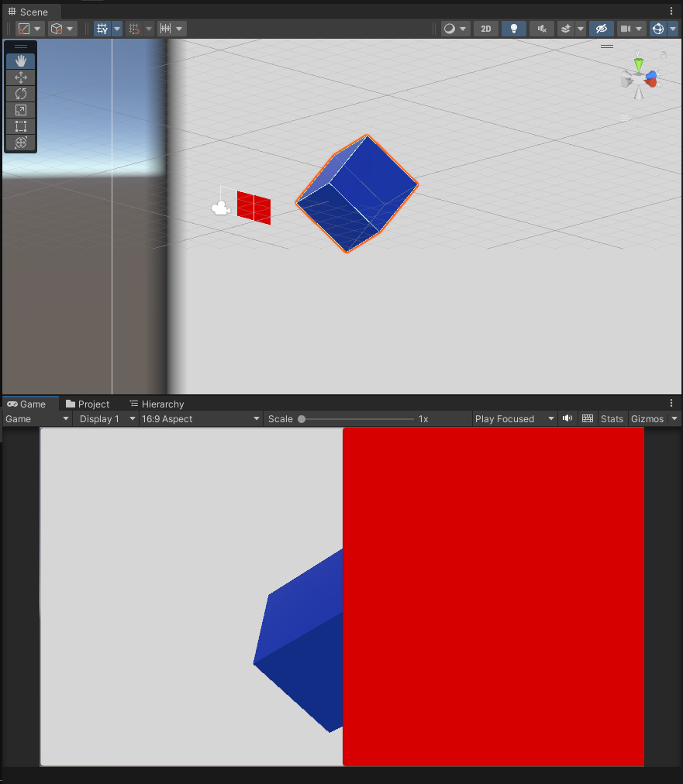Mute game audio in the Game view
The width and height of the screenshot is (683, 784).
point(567,418)
